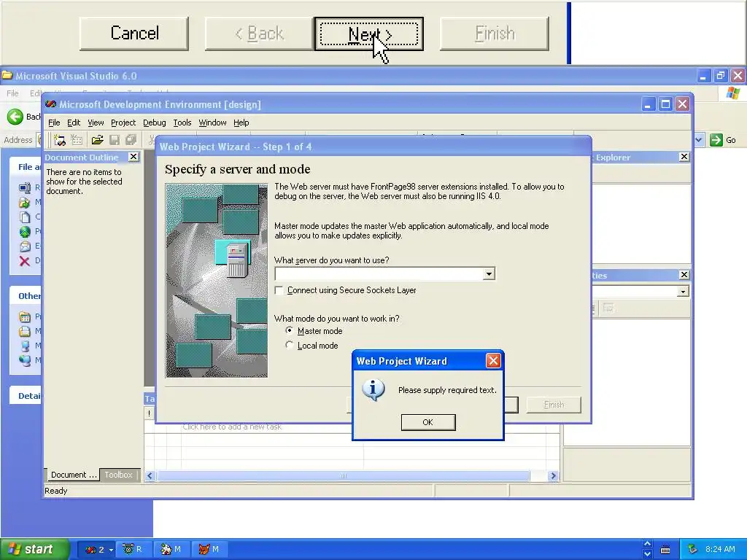Open the Project menu

[x=123, y=122]
